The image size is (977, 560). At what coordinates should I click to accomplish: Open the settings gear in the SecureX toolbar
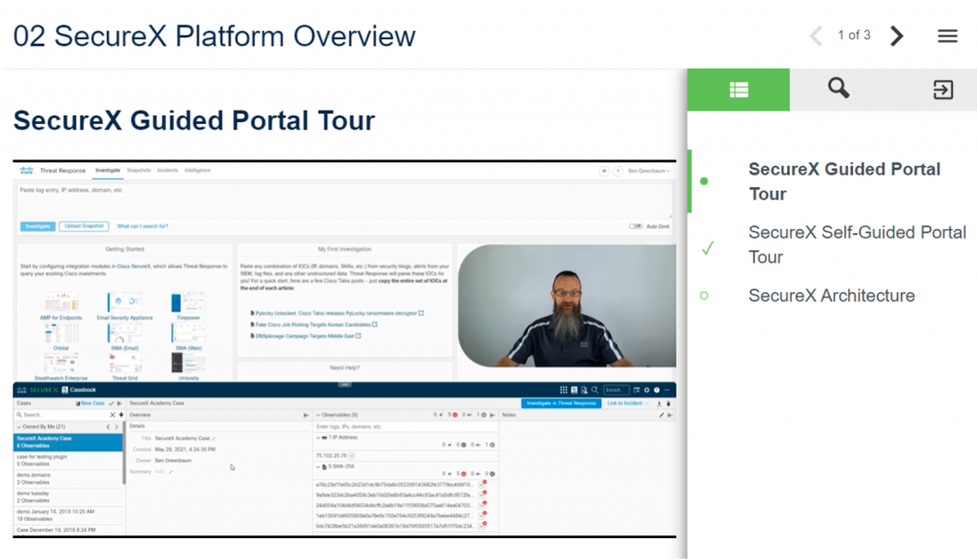[x=647, y=389]
